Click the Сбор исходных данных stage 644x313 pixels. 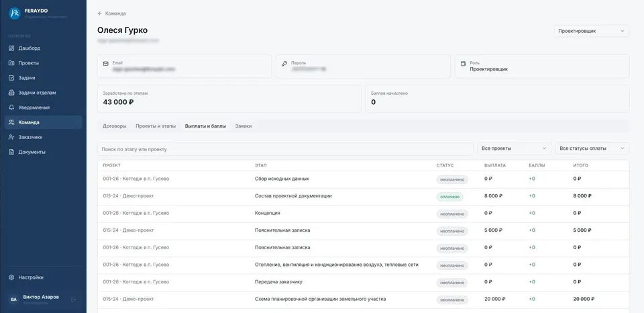click(282, 179)
